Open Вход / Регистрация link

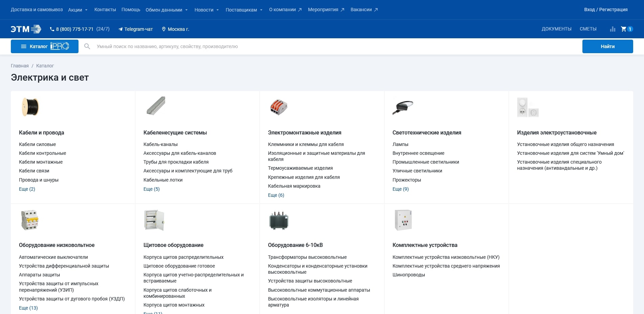click(605, 9)
